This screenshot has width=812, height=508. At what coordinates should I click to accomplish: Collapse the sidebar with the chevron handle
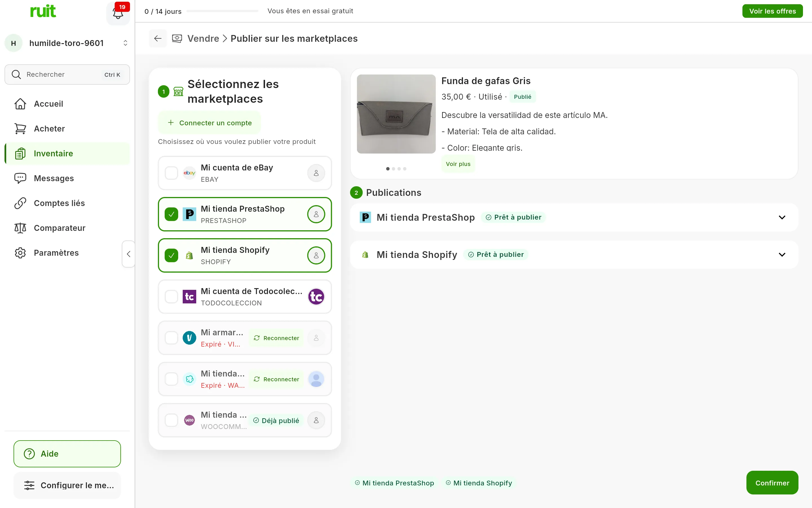pos(129,254)
